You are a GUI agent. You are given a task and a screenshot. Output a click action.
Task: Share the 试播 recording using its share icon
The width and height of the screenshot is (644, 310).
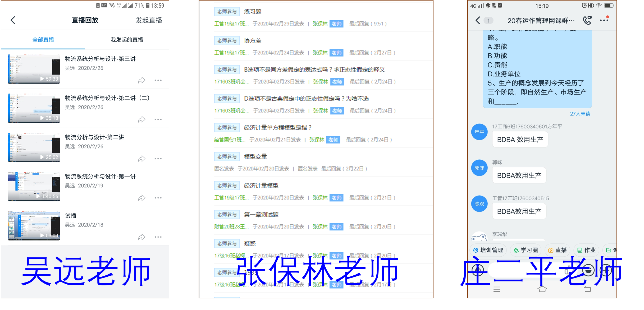click(142, 237)
